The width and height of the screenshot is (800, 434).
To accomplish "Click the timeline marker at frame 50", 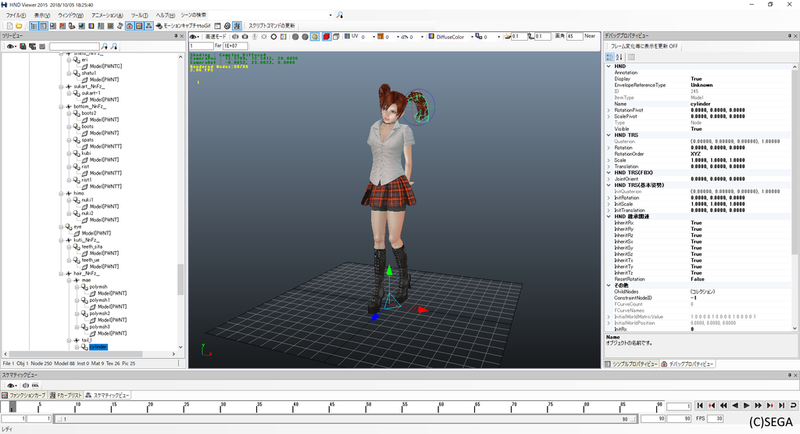I will click(x=368, y=406).
